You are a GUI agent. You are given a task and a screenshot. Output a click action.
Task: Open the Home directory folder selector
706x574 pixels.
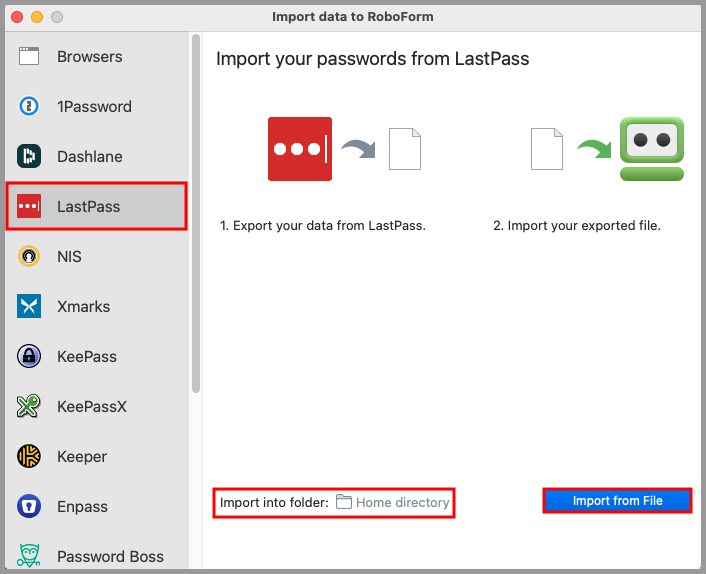pyautogui.click(x=393, y=502)
